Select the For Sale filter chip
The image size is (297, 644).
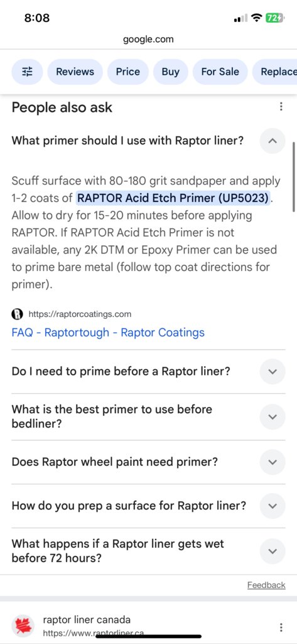click(220, 72)
